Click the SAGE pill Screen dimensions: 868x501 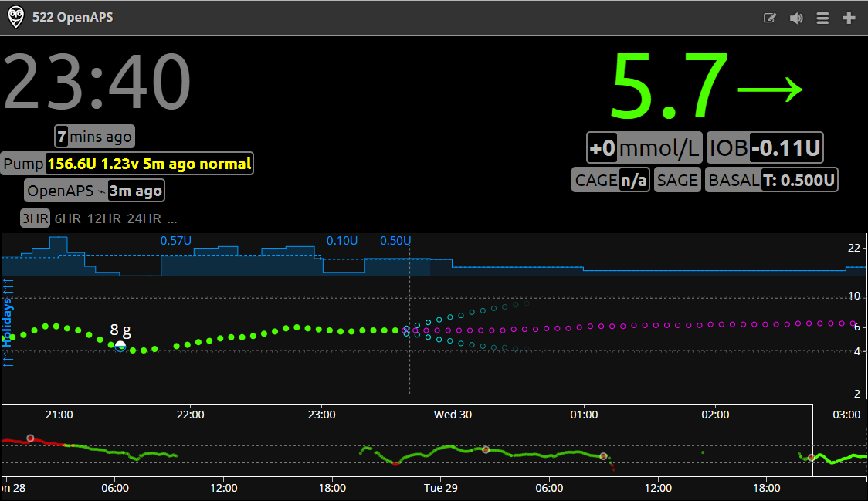pyautogui.click(x=677, y=180)
